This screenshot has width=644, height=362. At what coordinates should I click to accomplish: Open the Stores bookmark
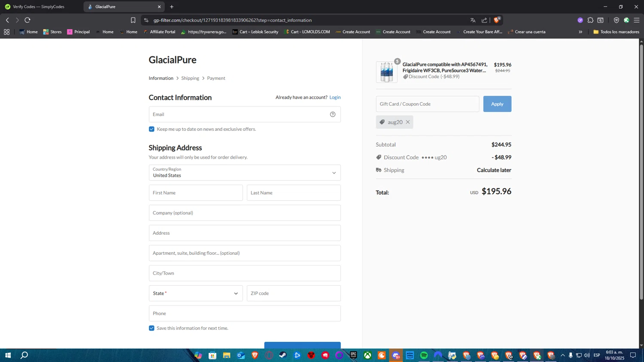point(52,32)
